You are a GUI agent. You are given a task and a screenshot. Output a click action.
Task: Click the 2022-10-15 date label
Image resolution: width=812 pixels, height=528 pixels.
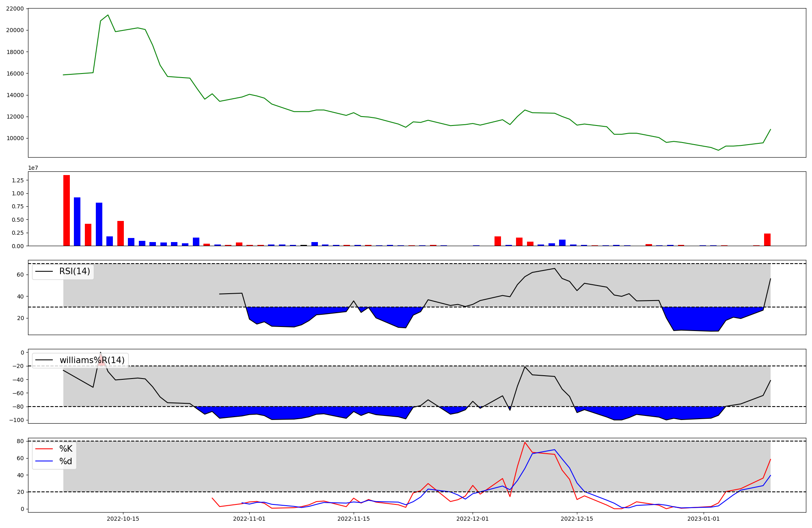tap(123, 519)
